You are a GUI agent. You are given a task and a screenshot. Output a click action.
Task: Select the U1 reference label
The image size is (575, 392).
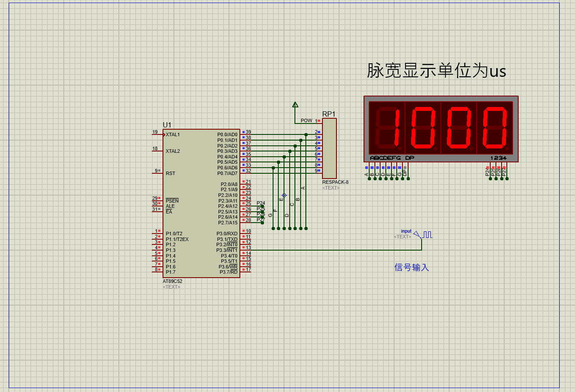pos(167,125)
